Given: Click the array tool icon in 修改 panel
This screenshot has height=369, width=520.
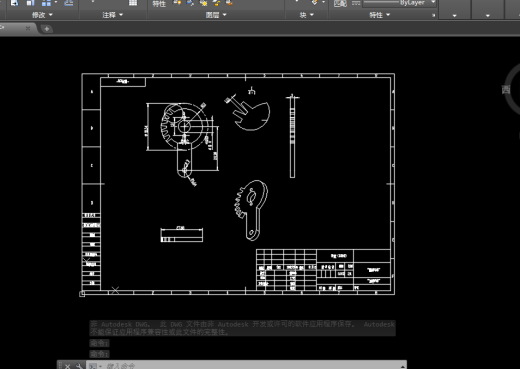Looking at the screenshot, I should pos(46,3).
